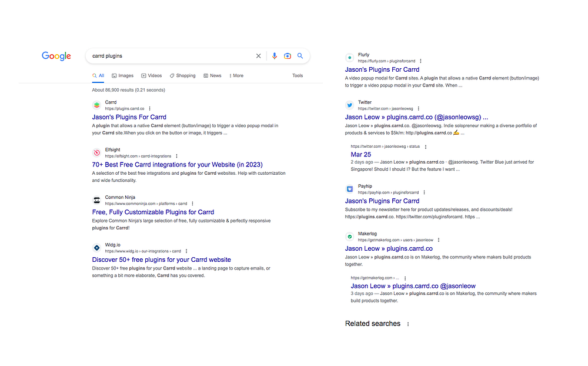Screen dimensions: 588x366
Task: Click the getmakerlog.com › users › jasonleow URL
Action: [396, 240]
